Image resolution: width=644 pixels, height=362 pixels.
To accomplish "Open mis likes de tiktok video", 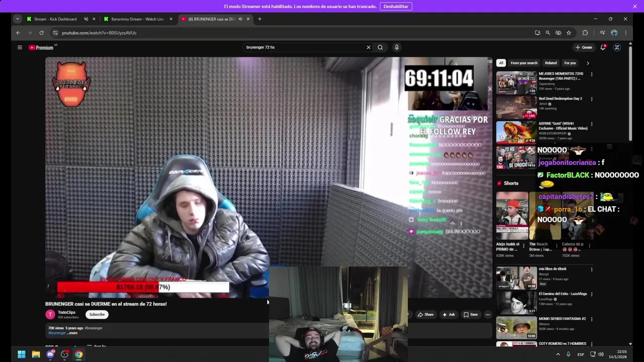I will pyautogui.click(x=516, y=278).
